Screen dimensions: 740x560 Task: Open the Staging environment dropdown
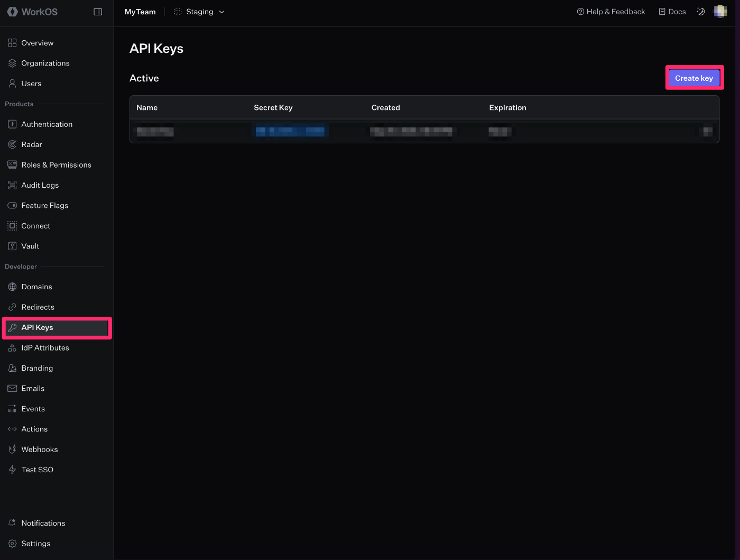pos(199,11)
